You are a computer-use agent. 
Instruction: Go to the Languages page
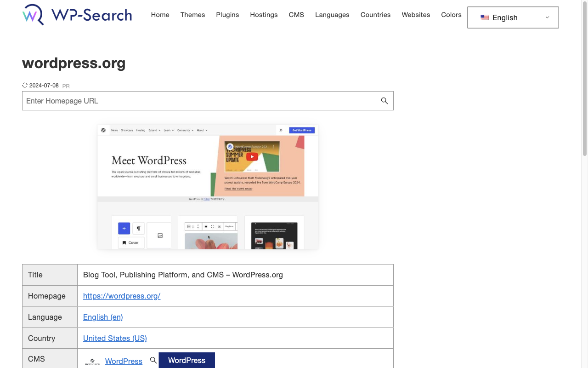pos(332,15)
